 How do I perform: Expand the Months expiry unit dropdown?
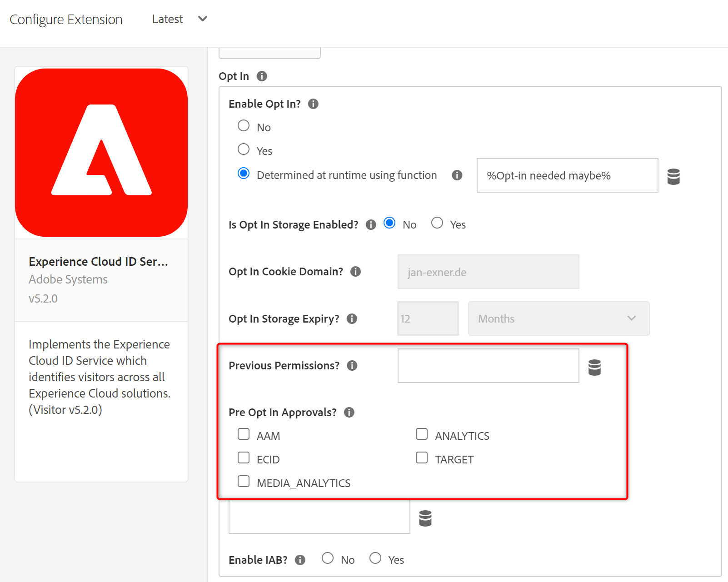tap(558, 318)
